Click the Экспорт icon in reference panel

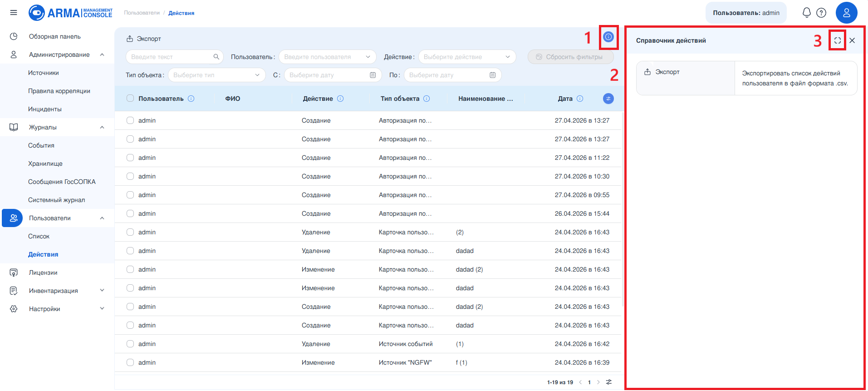[x=647, y=72]
